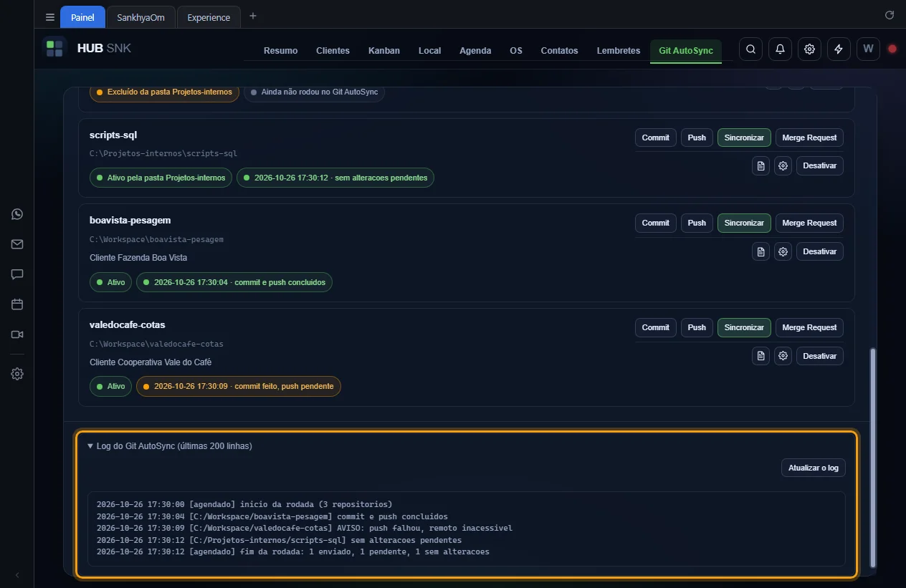
Task: Create Merge Request for scripts-sql
Action: pyautogui.click(x=809, y=138)
